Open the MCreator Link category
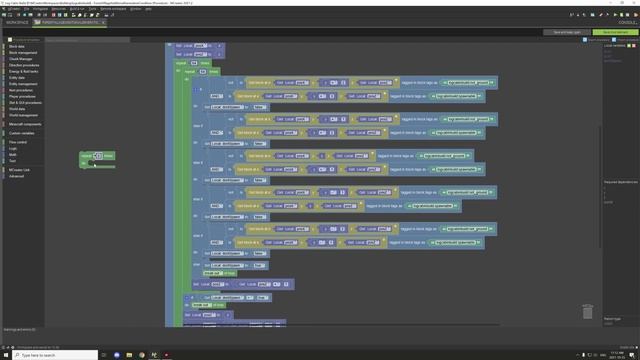 tap(19, 170)
